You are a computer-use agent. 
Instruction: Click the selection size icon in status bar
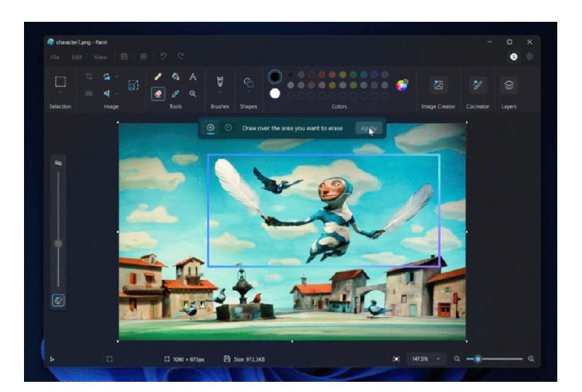point(110,359)
